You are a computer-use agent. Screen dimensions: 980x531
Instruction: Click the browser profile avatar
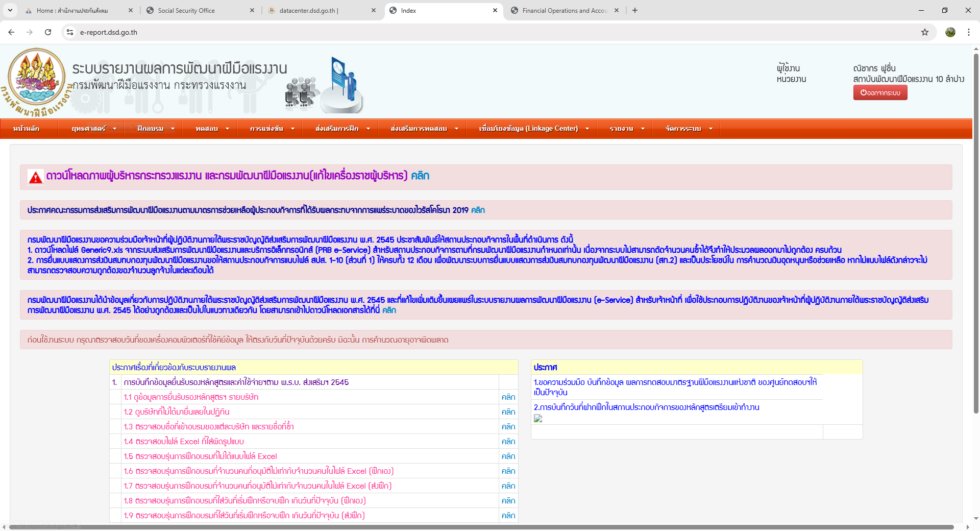[950, 32]
